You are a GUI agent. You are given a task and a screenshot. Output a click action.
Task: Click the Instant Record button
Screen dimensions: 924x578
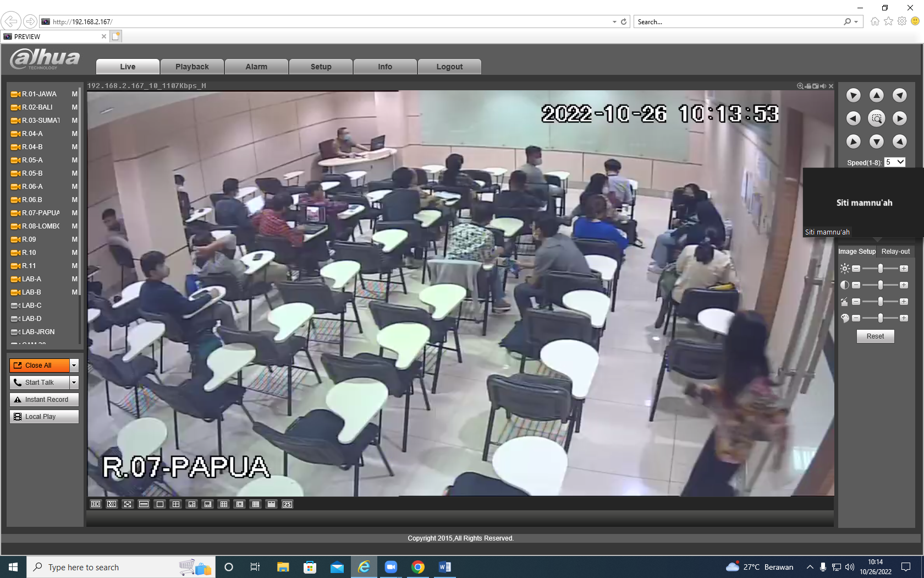[x=44, y=400]
